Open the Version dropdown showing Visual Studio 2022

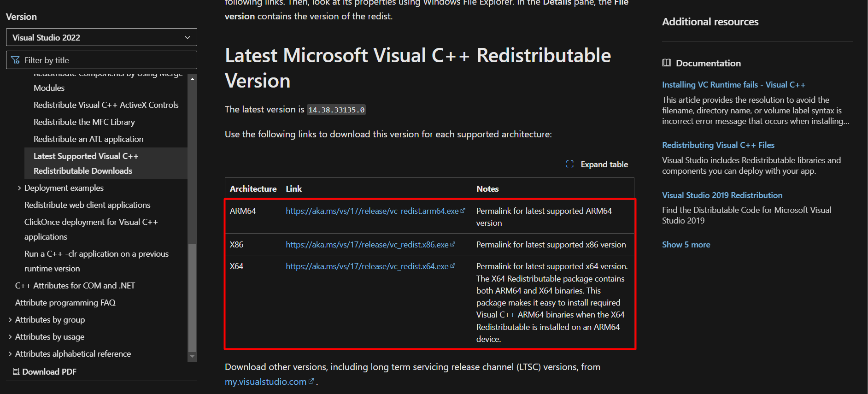tap(101, 37)
